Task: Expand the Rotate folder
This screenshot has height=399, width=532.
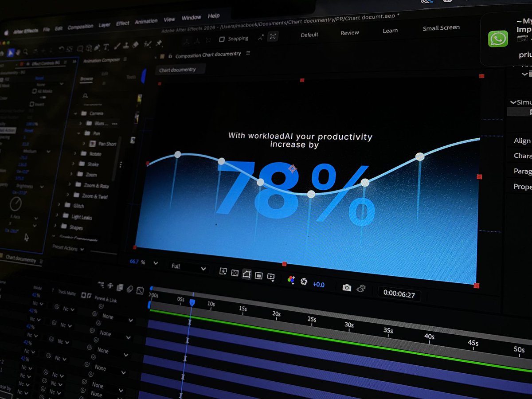Action: 74,153
